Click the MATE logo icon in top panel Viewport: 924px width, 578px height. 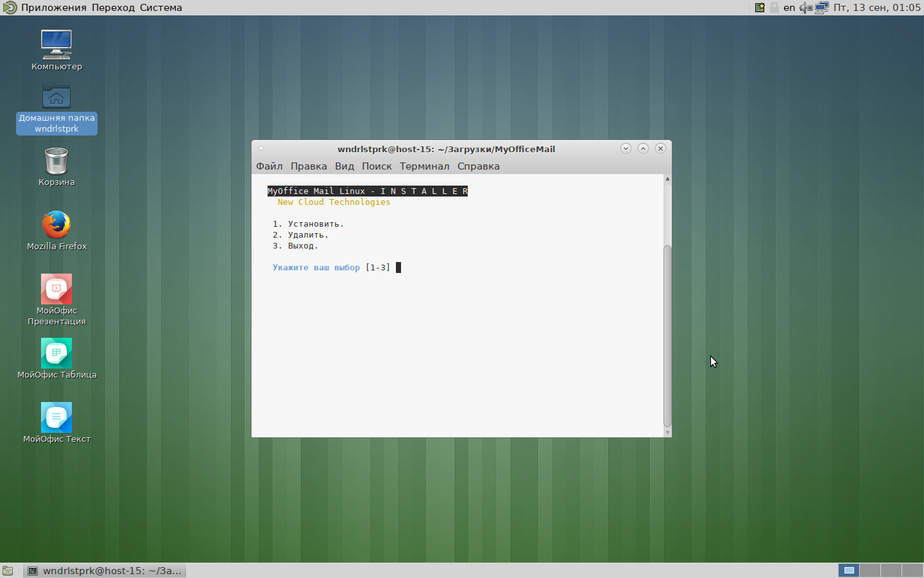point(9,8)
